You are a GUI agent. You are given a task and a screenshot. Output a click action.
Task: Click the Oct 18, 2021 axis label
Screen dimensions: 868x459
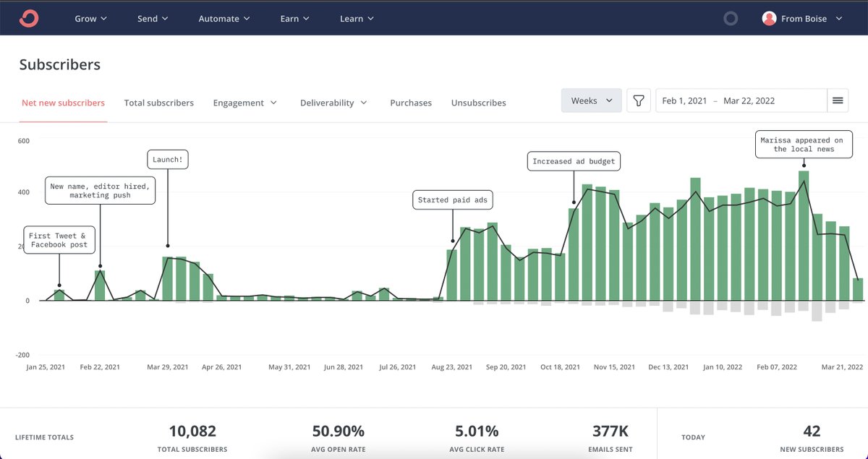(x=560, y=367)
